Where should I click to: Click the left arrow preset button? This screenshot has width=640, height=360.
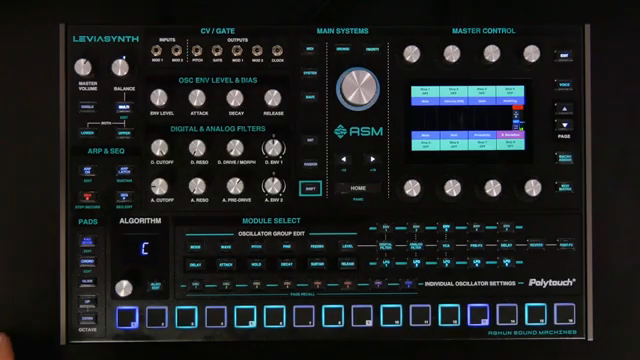(343, 159)
